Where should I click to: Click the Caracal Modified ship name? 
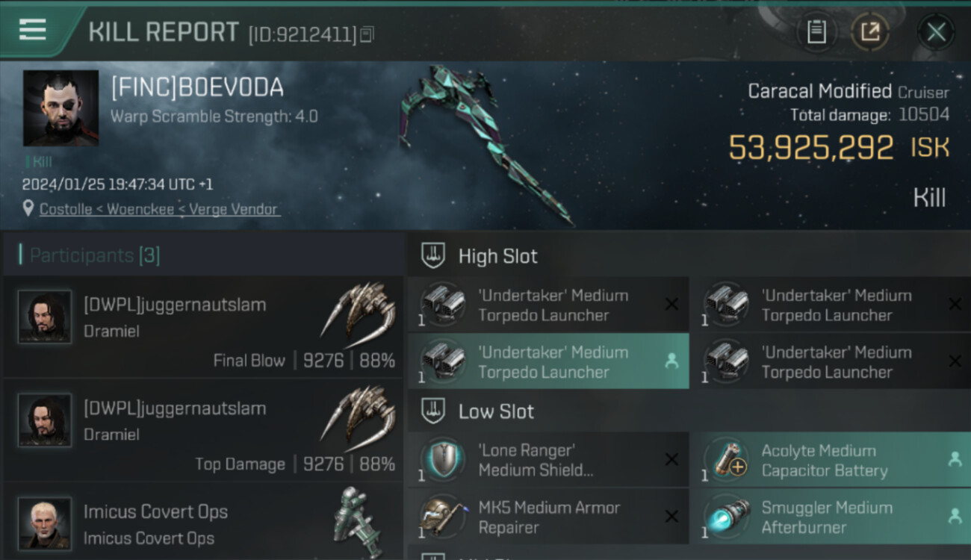click(x=819, y=91)
